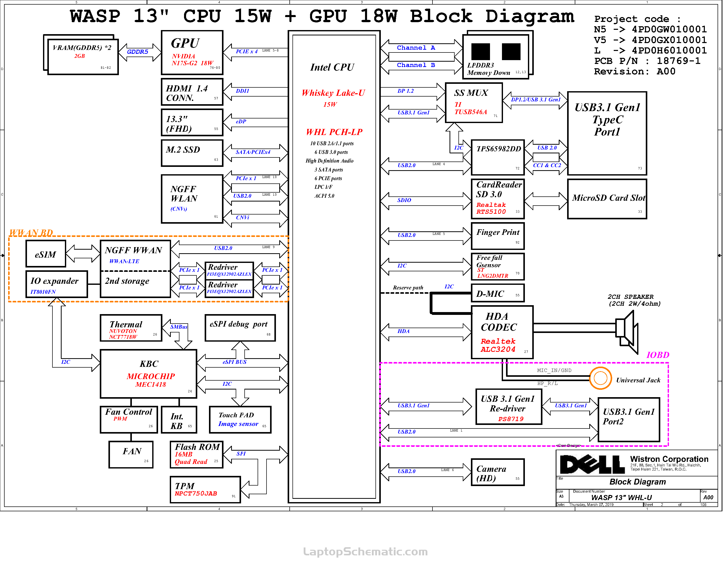The image size is (728, 563).
Task: Click the 2CH SPEAKER label text
Action: click(631, 297)
